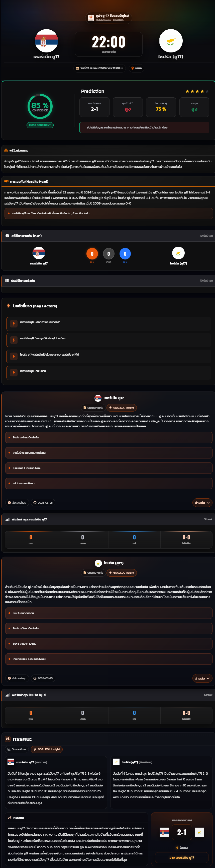Image resolution: width=215 pixels, height=868 pixels.
Task: Click the 85% confidence progress ring
Action: coord(40,106)
